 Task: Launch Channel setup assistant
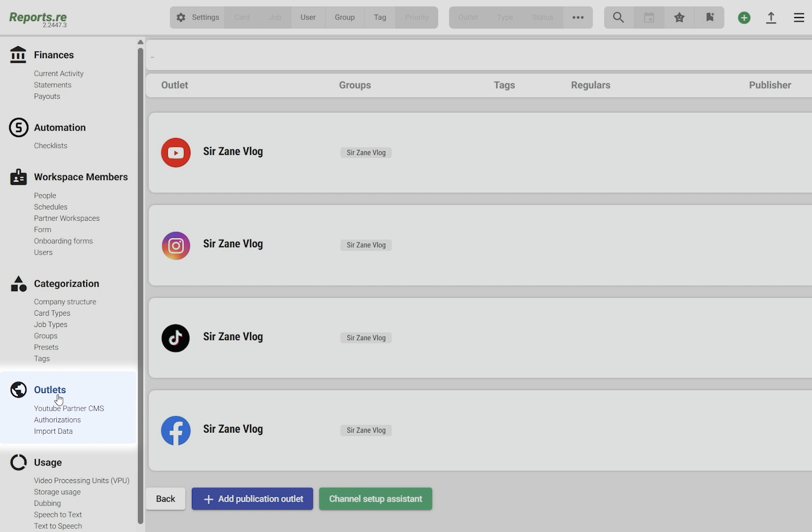click(x=375, y=499)
